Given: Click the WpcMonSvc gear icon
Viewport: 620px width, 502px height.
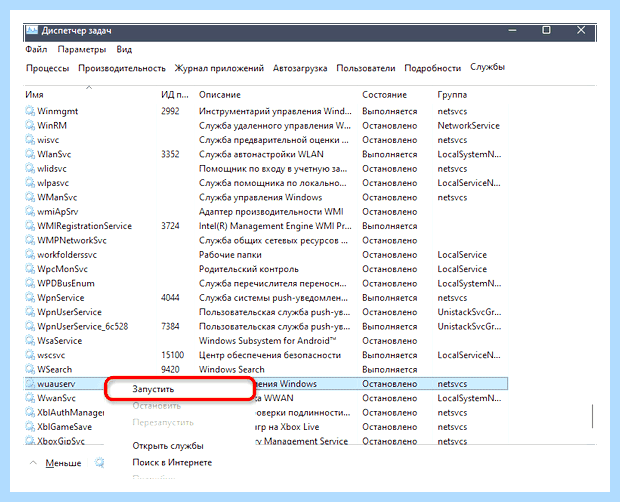Looking at the screenshot, I should [x=30, y=269].
